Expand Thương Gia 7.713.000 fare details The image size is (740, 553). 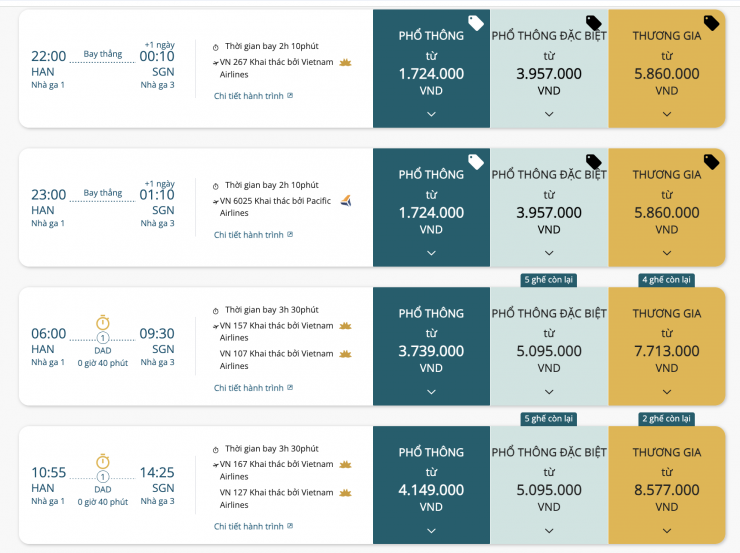[x=667, y=393]
